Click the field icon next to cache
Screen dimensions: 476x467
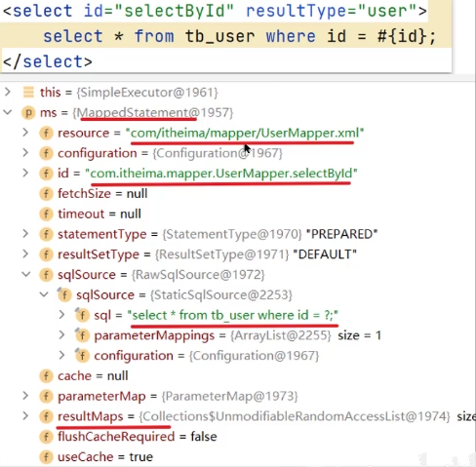46,376
